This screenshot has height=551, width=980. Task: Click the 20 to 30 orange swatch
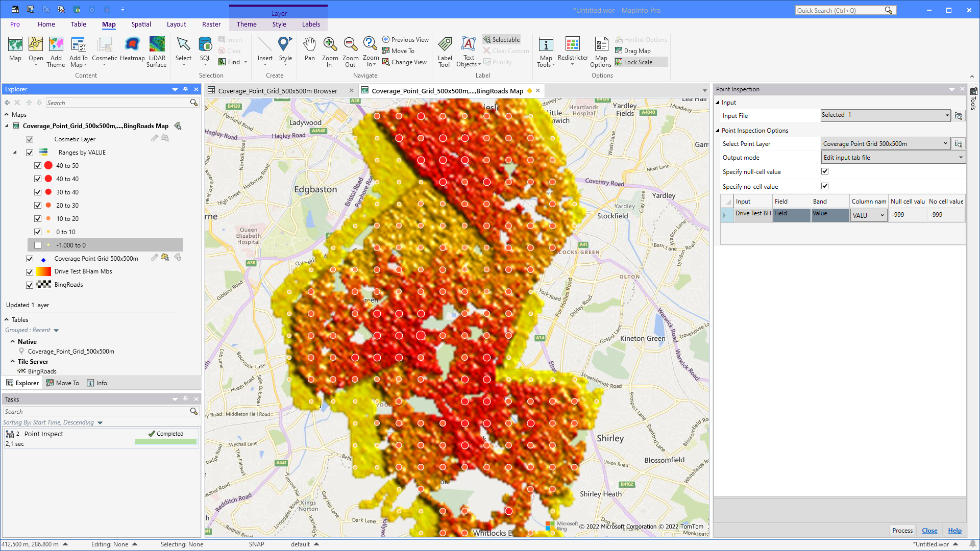click(x=48, y=205)
